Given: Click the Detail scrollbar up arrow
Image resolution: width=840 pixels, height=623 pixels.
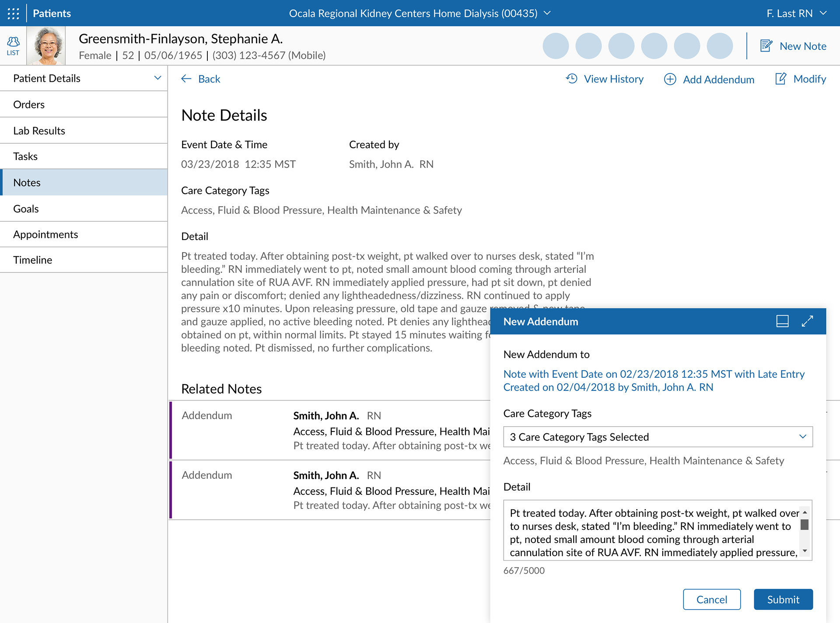Looking at the screenshot, I should (x=805, y=512).
